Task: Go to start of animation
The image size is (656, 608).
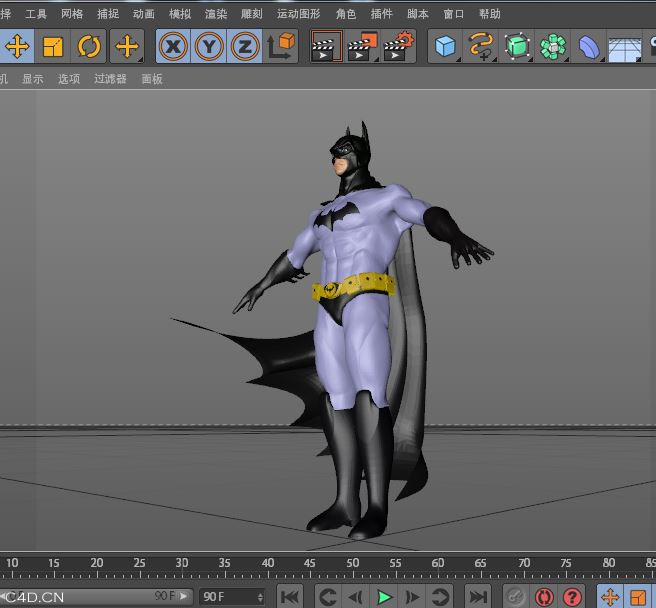Action: click(x=290, y=597)
